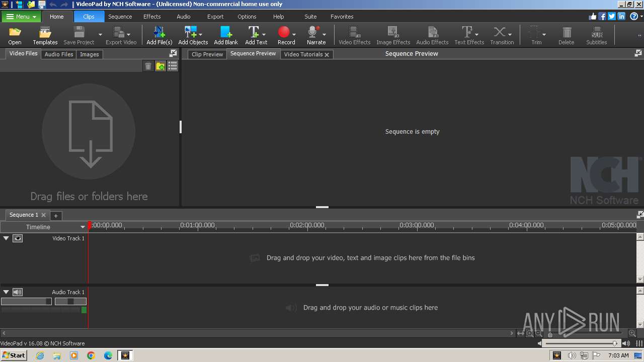644x362 pixels.
Task: Mute Audio Track 1 with the speaker icon
Action: click(18, 292)
